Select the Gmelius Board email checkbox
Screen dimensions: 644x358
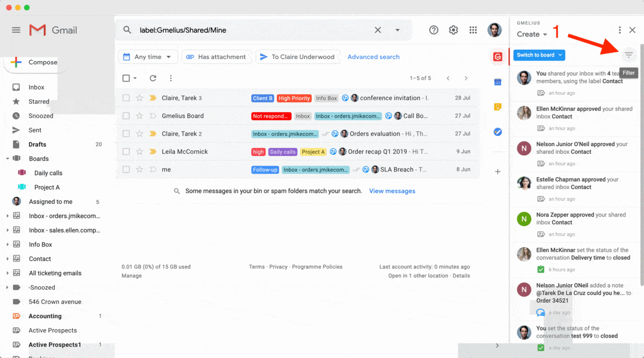coord(126,116)
